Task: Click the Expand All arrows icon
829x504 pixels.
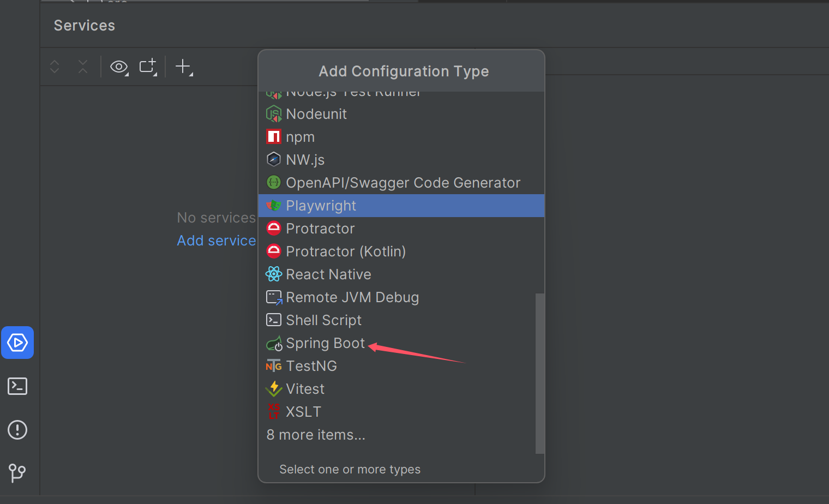Action: [x=55, y=67]
